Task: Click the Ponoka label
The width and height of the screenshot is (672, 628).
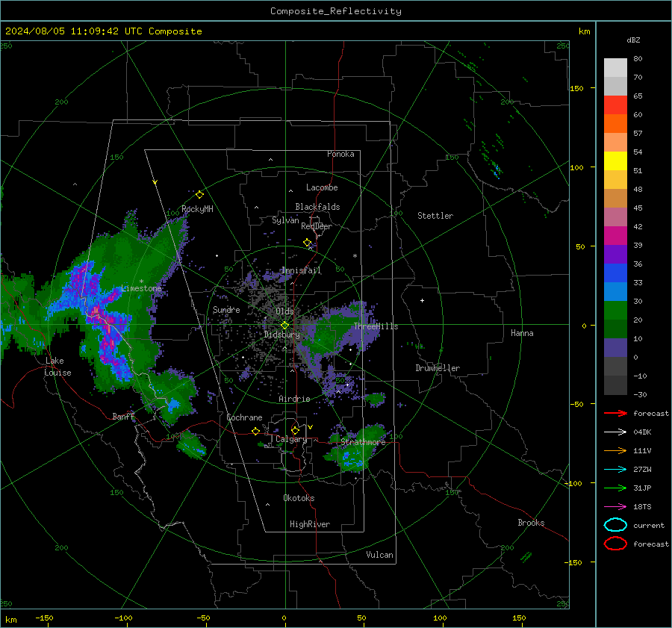Action: point(340,154)
